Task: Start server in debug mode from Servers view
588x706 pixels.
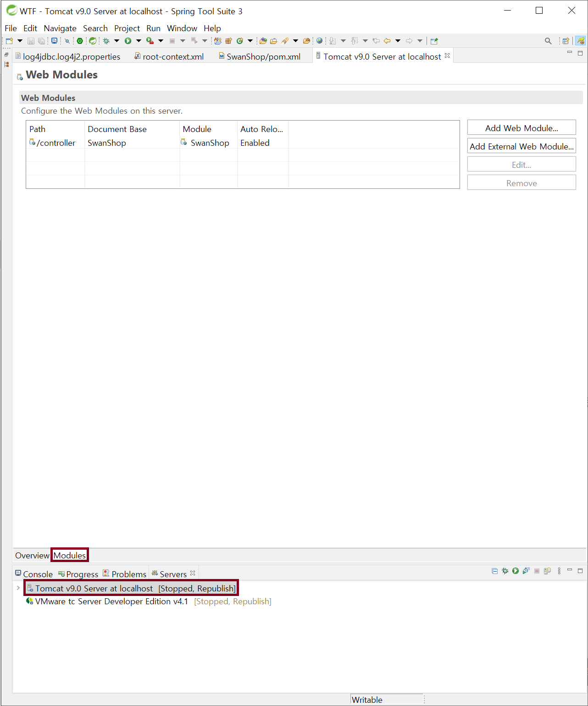Action: tap(505, 571)
